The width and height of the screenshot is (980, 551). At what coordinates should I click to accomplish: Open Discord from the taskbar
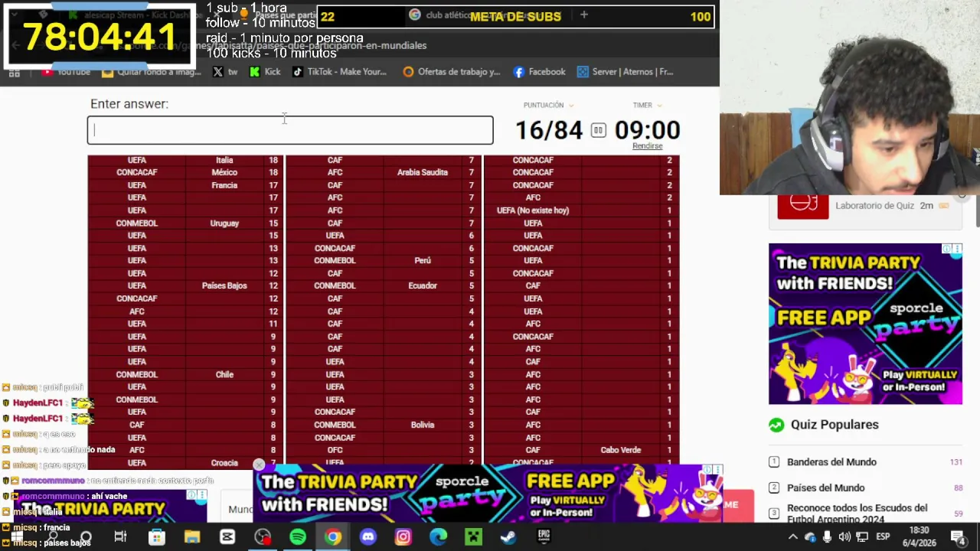[x=368, y=537]
